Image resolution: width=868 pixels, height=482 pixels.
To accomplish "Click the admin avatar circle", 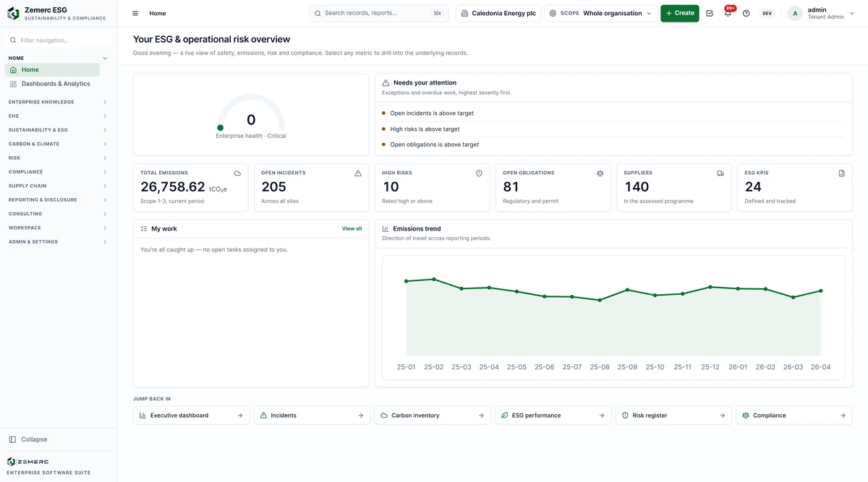I will [x=795, y=13].
